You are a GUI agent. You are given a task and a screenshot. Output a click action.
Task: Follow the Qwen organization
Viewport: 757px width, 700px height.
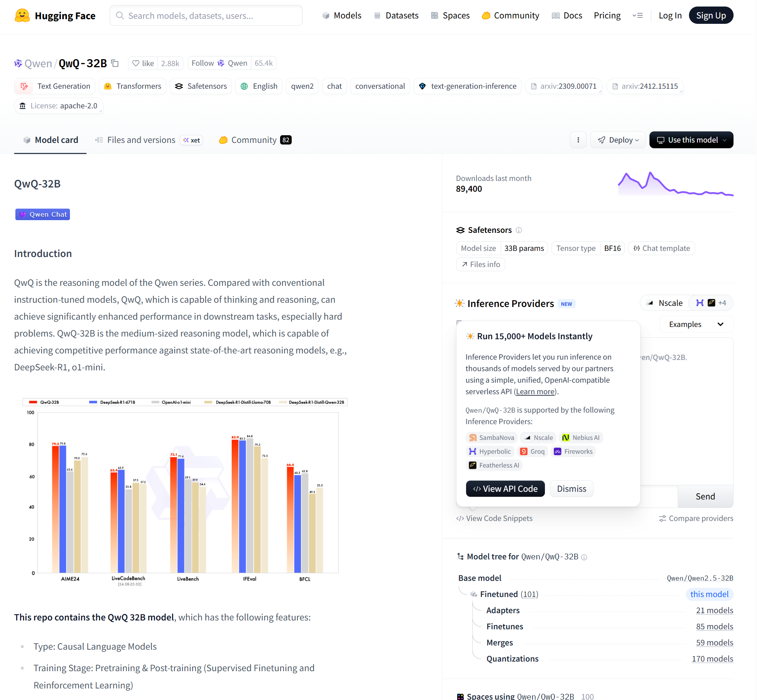[x=219, y=63]
